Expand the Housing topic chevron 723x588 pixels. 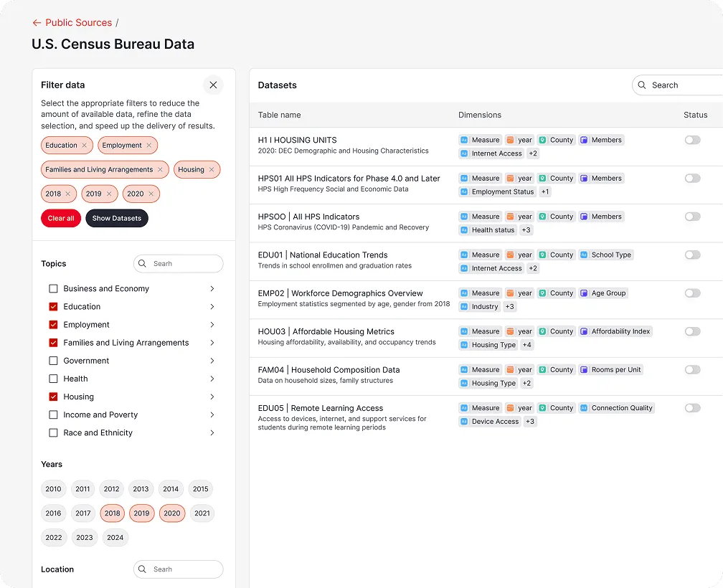click(212, 397)
